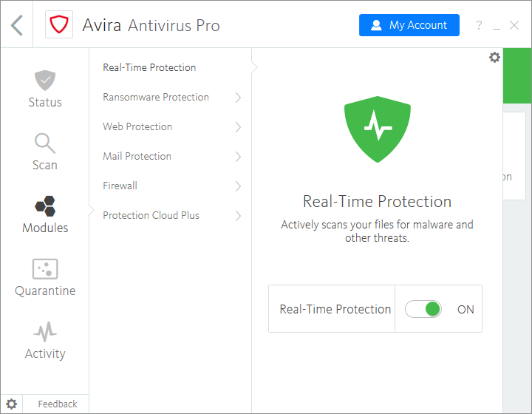Click the Avira Antivirus Pro title

pyautogui.click(x=151, y=25)
